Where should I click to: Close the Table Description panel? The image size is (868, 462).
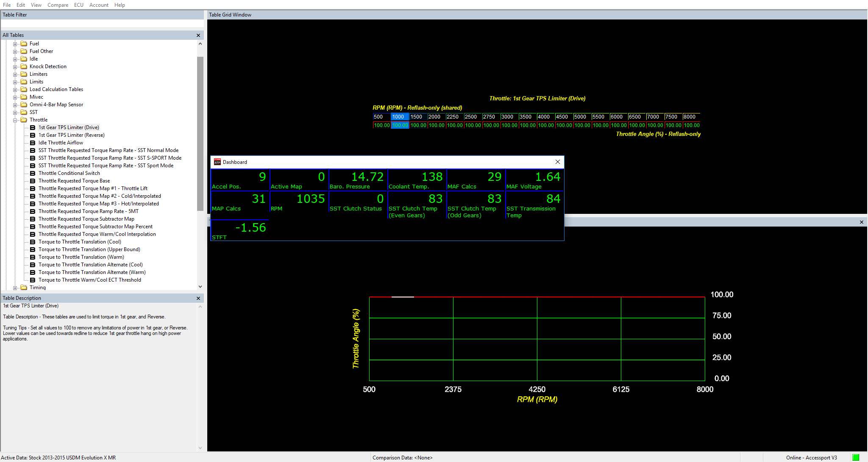(198, 298)
